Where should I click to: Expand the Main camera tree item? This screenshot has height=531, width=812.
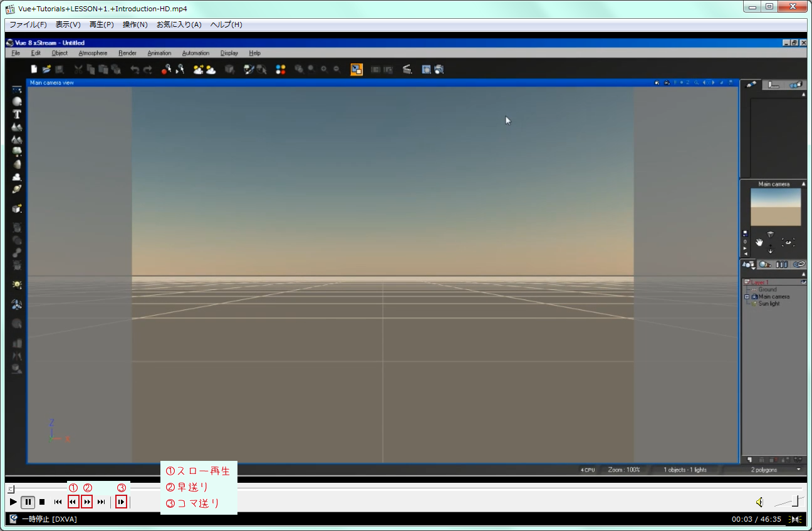[x=747, y=297]
